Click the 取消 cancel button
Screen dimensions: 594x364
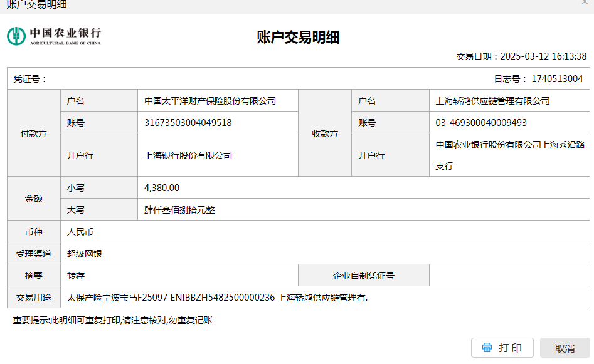tap(565, 348)
